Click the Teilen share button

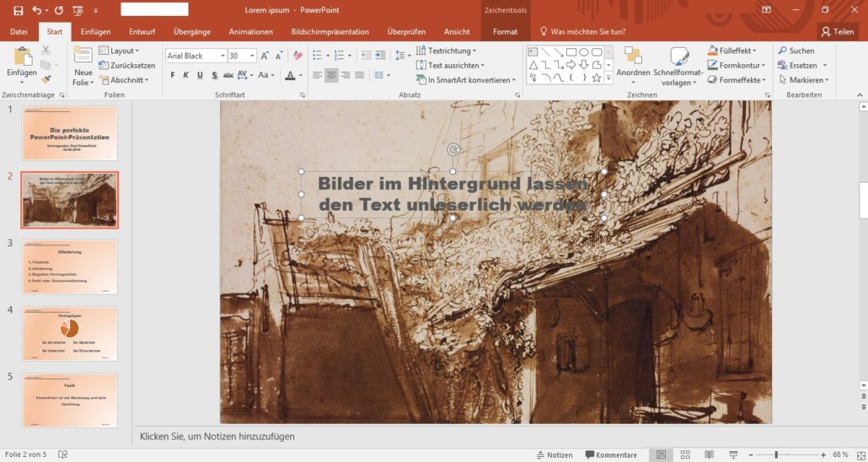point(838,31)
